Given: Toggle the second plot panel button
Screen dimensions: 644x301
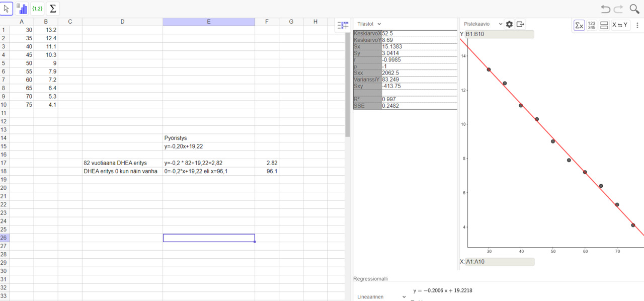Looking at the screenshot, I should tap(604, 25).
